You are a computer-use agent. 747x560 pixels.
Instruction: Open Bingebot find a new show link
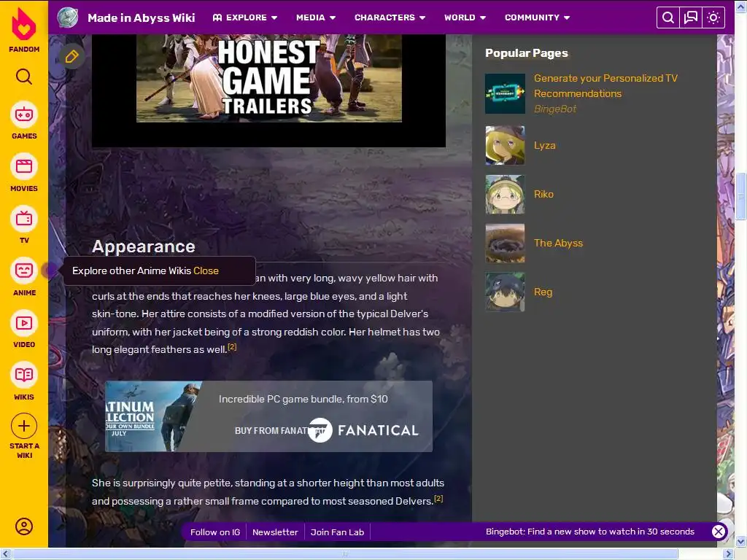[x=589, y=532]
